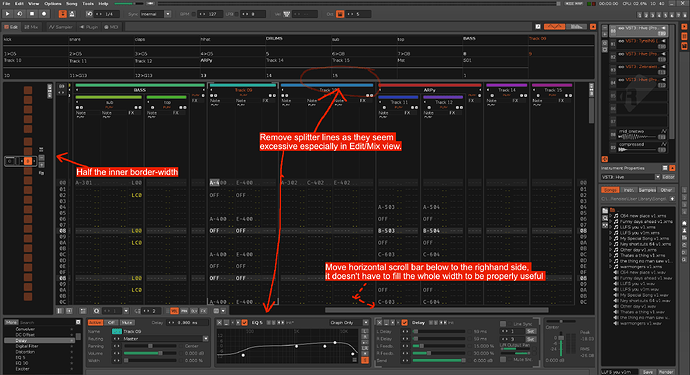Click the metronome icon in transport
Screen dimensions: 690x375
coord(72,14)
